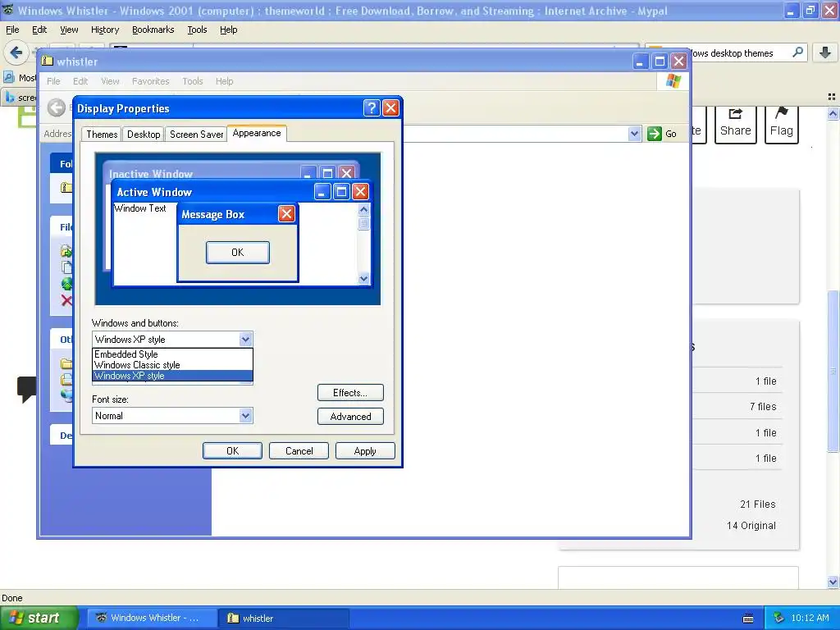Select Windows Classic style option
This screenshot has height=630, width=840.
(x=172, y=365)
